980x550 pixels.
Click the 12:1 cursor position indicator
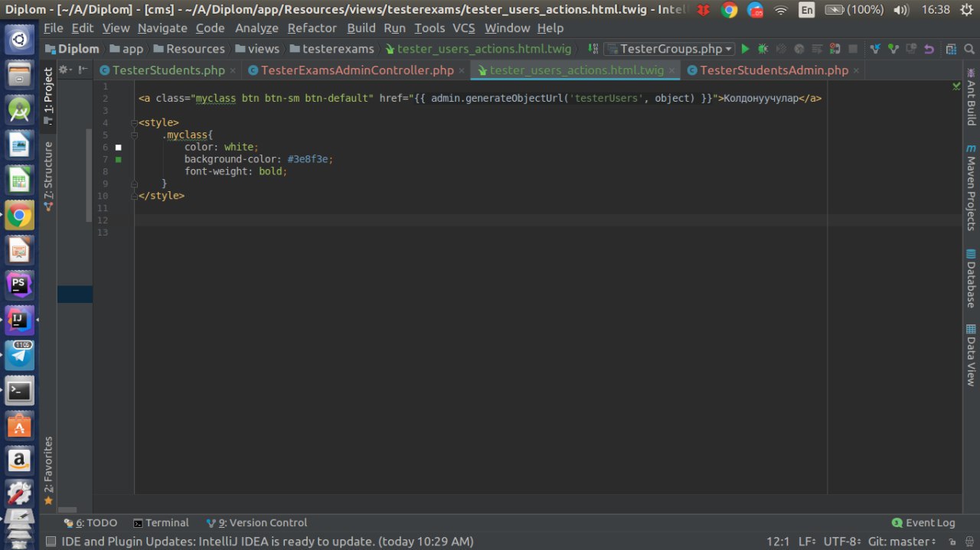point(778,542)
